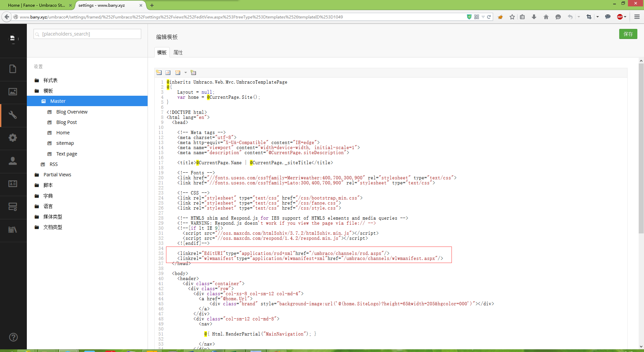The width and height of the screenshot is (644, 352).
Task: Go to the browser home page
Action: coord(546,17)
